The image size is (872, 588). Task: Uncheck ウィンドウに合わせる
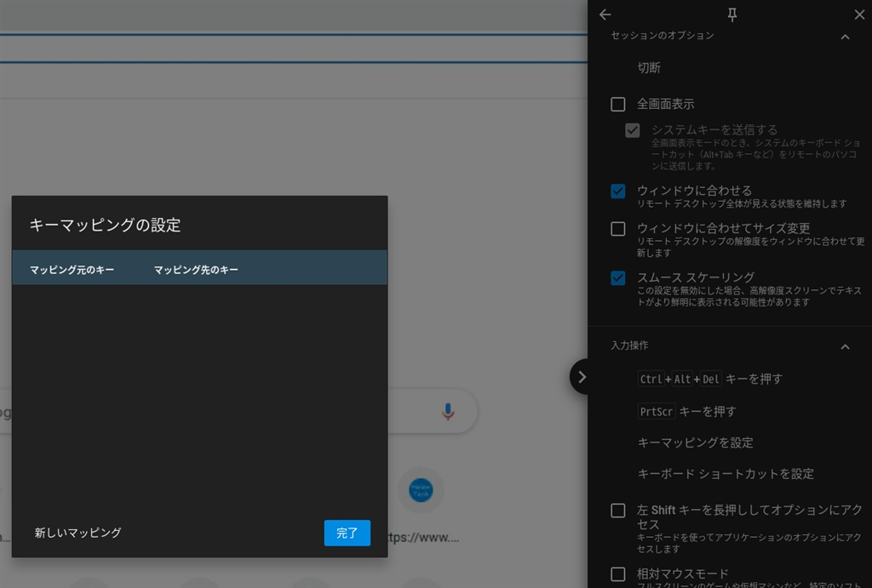(618, 191)
